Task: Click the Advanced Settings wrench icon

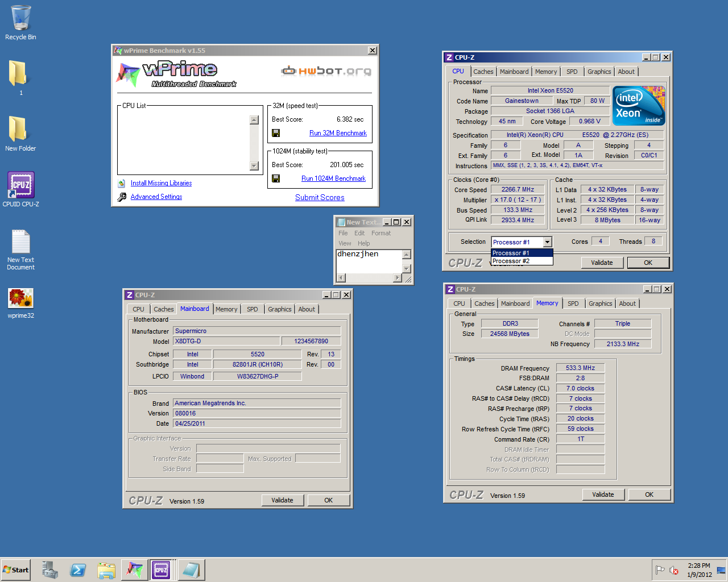Action: (x=122, y=197)
